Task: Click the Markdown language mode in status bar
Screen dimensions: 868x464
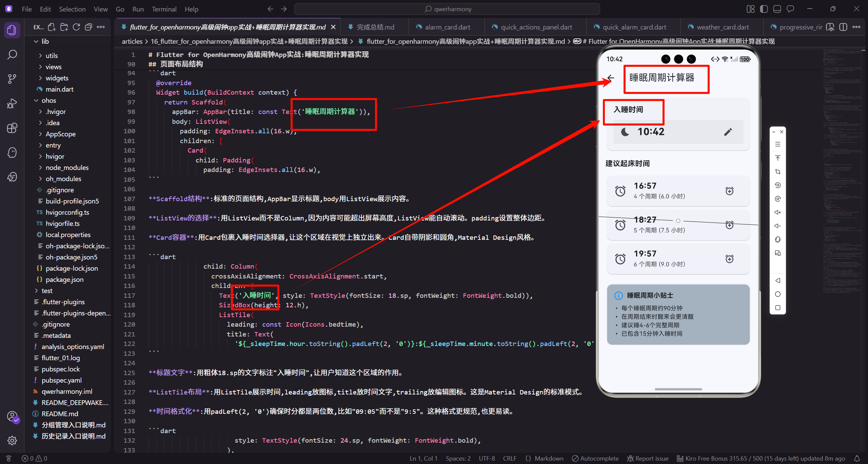Action: pyautogui.click(x=549, y=458)
